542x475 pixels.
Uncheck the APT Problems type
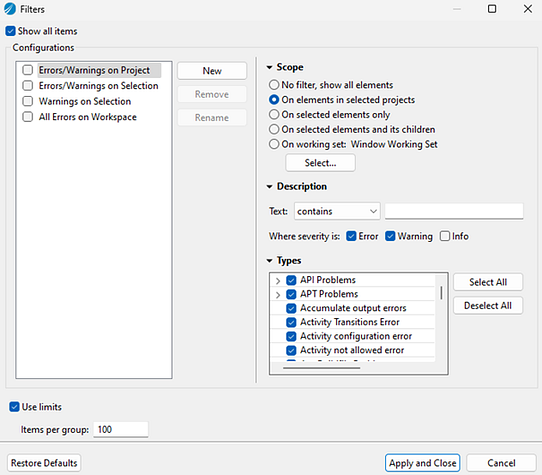pyautogui.click(x=291, y=294)
